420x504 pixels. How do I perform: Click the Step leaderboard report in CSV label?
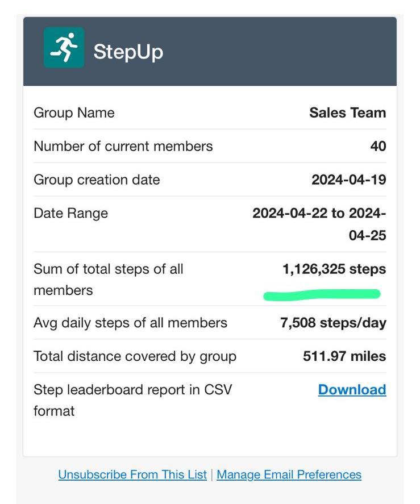132,400
